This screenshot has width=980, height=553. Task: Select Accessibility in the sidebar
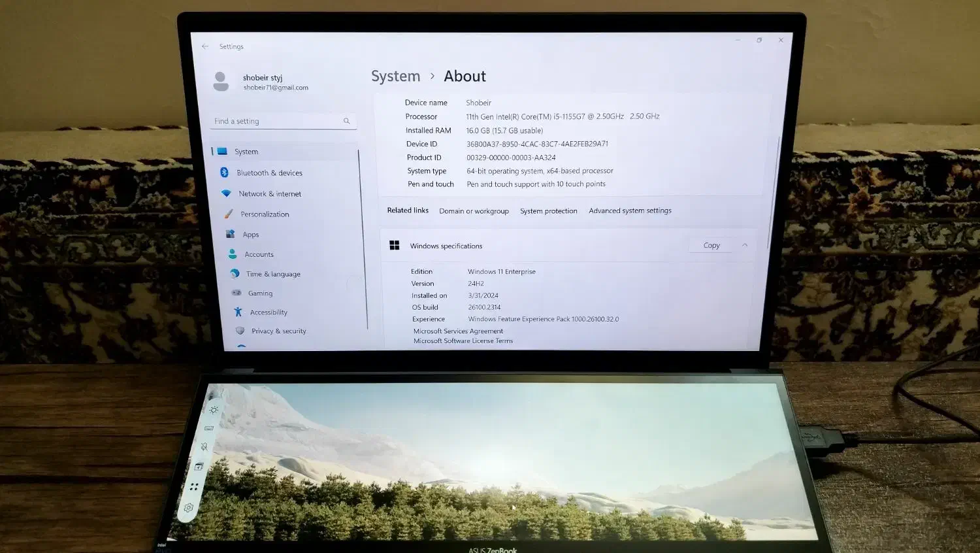tap(268, 312)
